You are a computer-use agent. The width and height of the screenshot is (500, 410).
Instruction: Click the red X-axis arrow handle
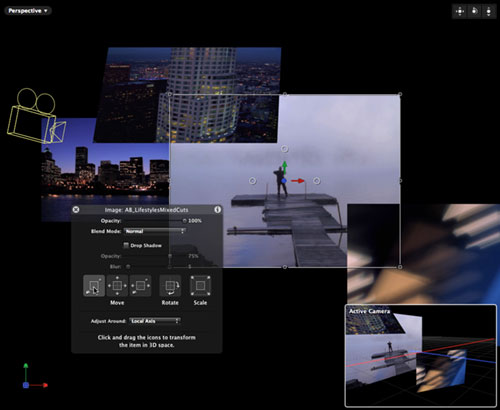(298, 181)
